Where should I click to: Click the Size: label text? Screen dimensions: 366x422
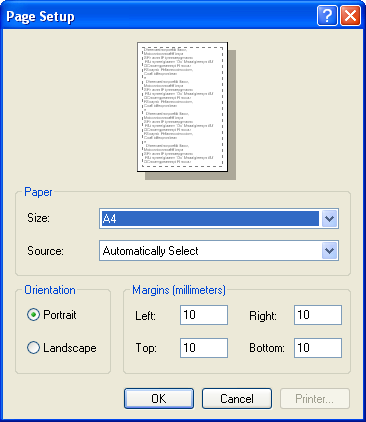(x=38, y=218)
